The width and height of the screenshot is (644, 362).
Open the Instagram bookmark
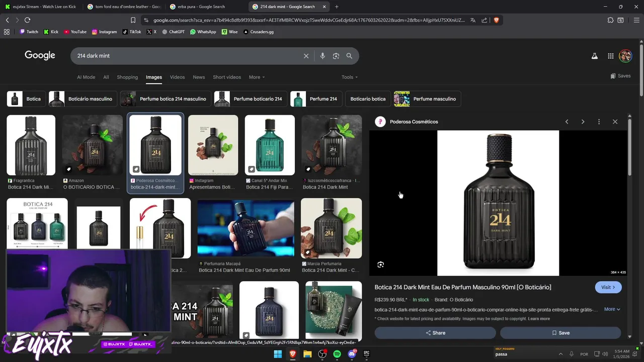(x=104, y=32)
